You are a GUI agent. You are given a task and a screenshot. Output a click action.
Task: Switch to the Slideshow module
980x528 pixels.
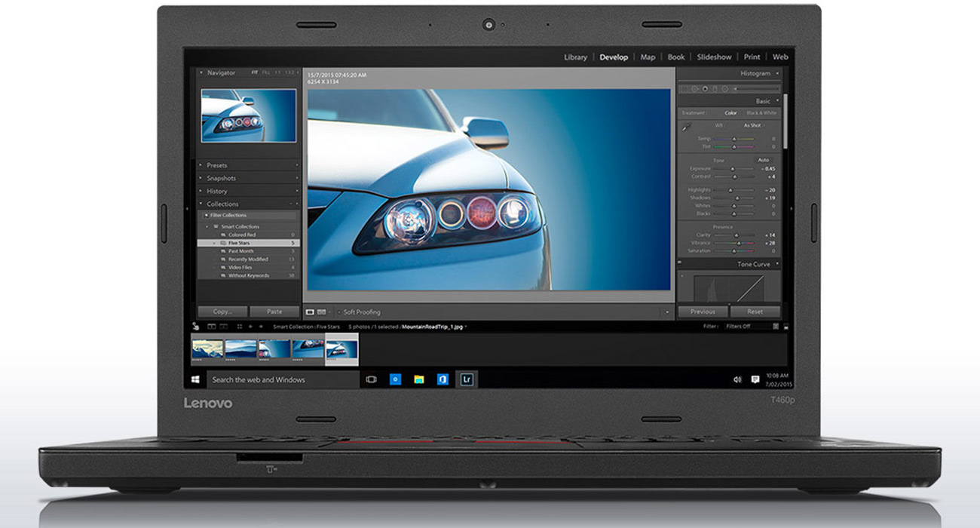[x=714, y=57]
